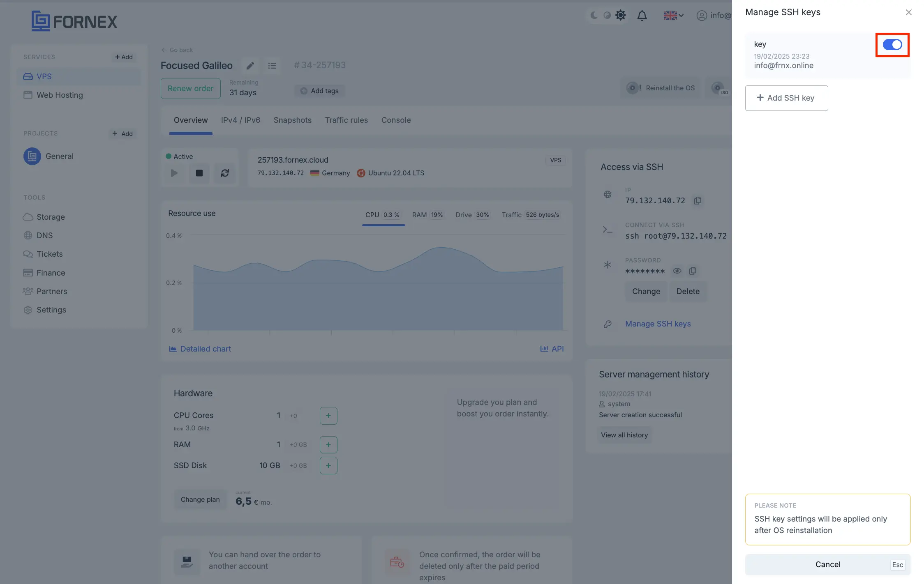This screenshot has height=584, width=924.
Task: Open the Finance section
Action: click(x=44, y=273)
